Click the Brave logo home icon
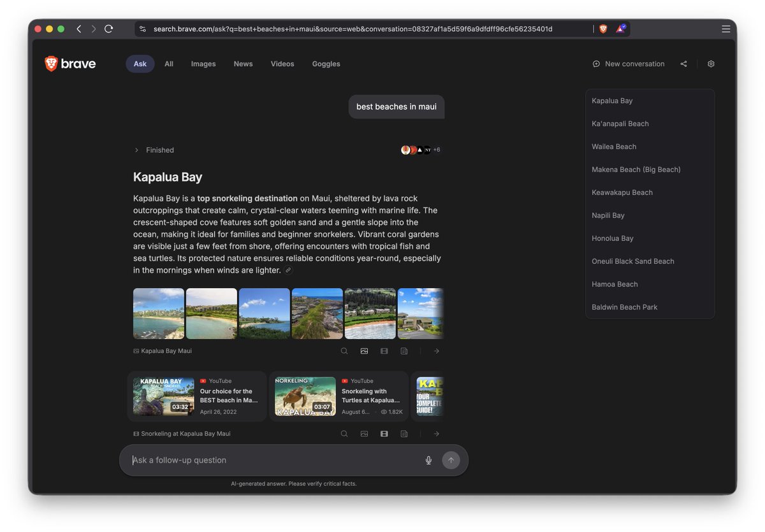This screenshot has width=765, height=532. (70, 64)
